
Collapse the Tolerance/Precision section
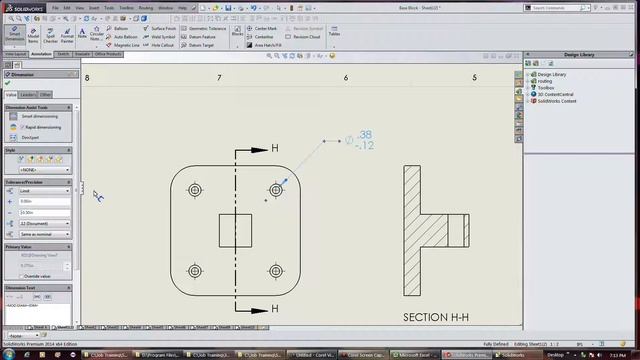(x=69, y=182)
